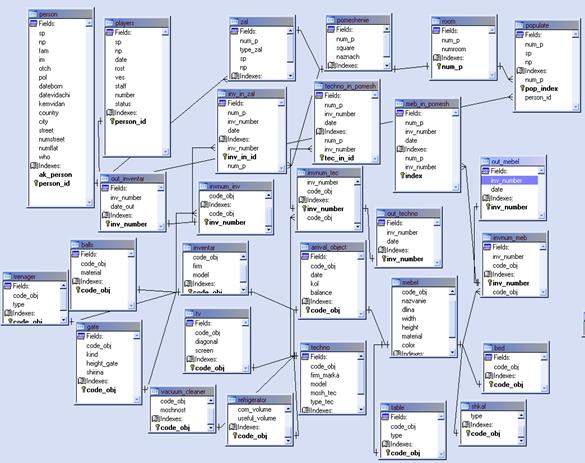Click scroll-down arrow in zal table

[291, 76]
